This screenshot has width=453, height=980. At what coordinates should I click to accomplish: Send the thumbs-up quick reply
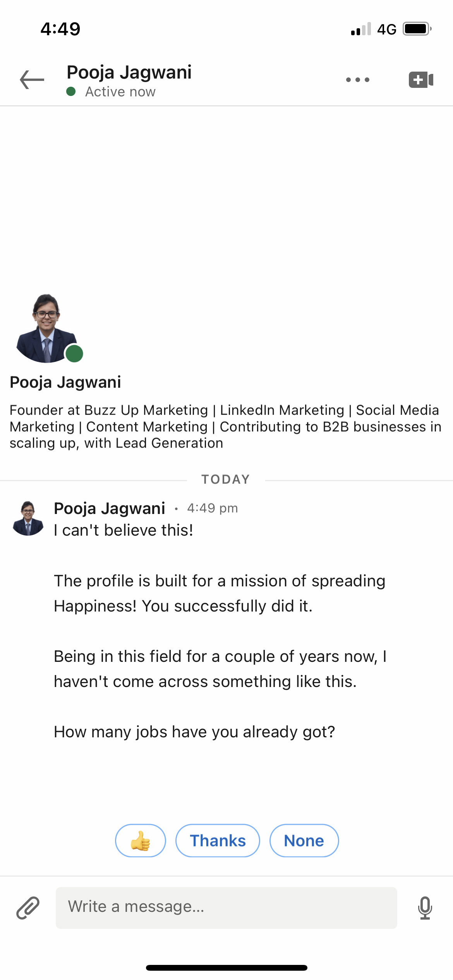[x=140, y=841]
